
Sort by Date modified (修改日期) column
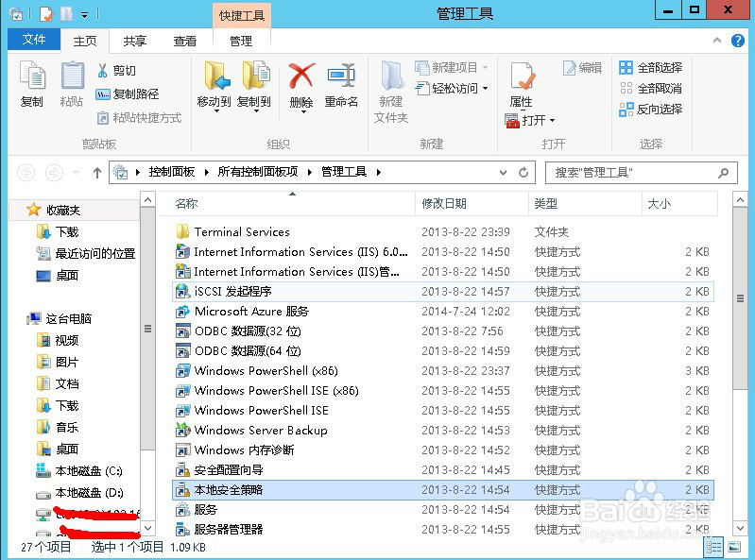(x=472, y=203)
